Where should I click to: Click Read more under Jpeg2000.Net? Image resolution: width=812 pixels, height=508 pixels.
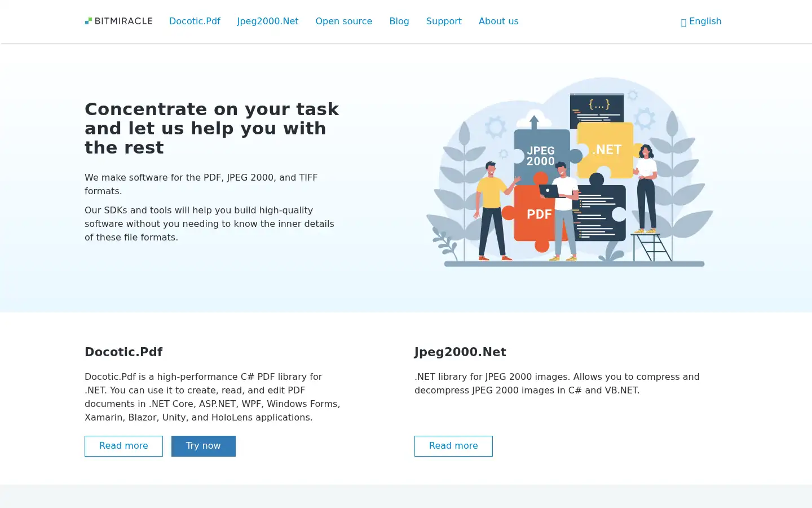coord(453,446)
